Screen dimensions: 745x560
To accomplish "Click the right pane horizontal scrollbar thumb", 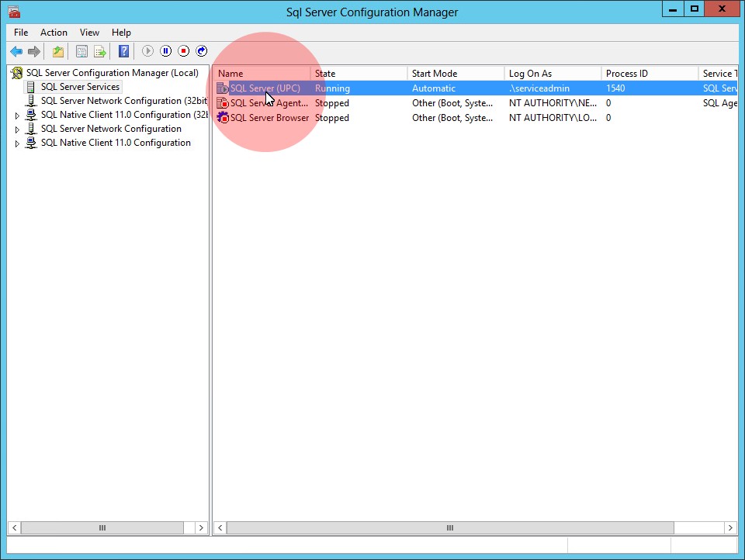I will click(x=449, y=527).
